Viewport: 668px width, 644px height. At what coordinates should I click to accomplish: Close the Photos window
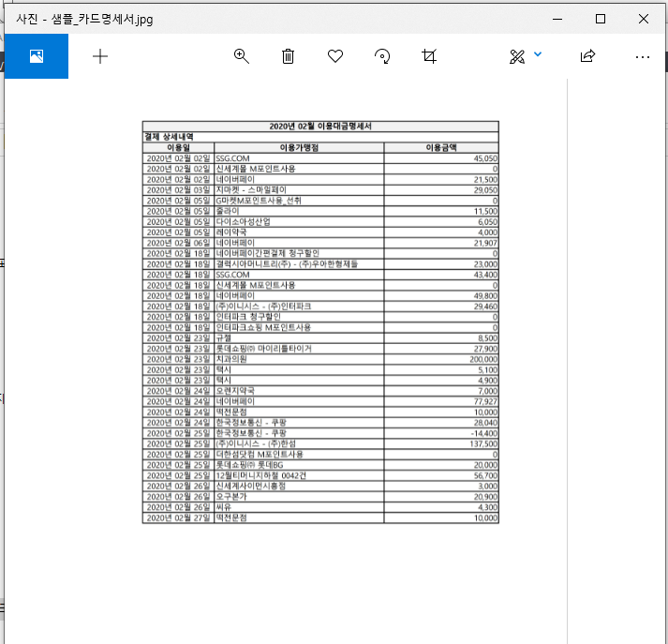click(x=644, y=19)
